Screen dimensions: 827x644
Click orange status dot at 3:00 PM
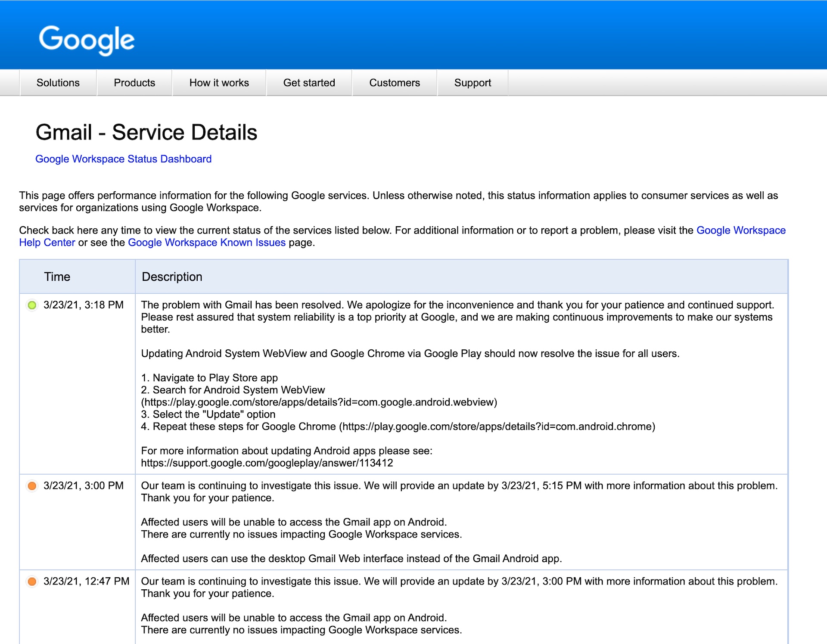32,486
